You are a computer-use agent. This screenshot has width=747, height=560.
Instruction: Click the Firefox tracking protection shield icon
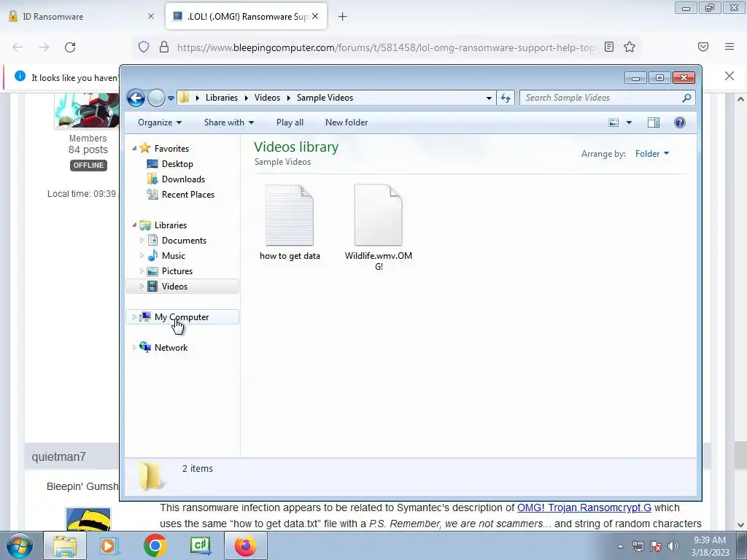[144, 47]
